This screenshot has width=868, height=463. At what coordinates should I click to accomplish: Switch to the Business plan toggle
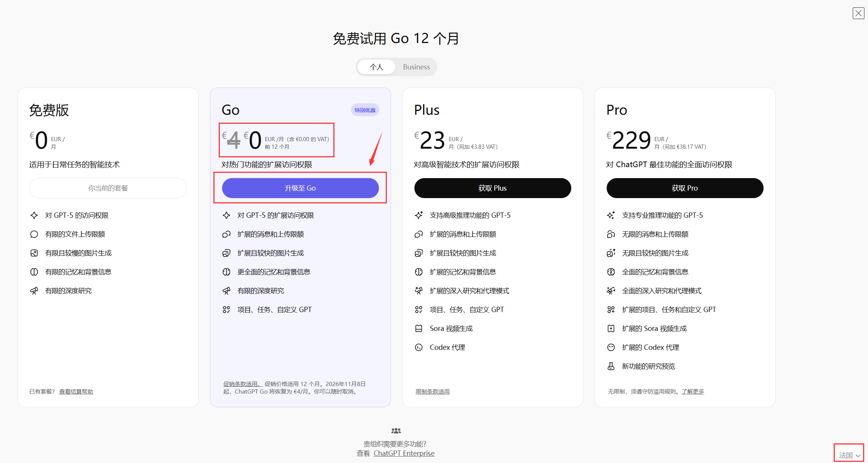pos(416,67)
